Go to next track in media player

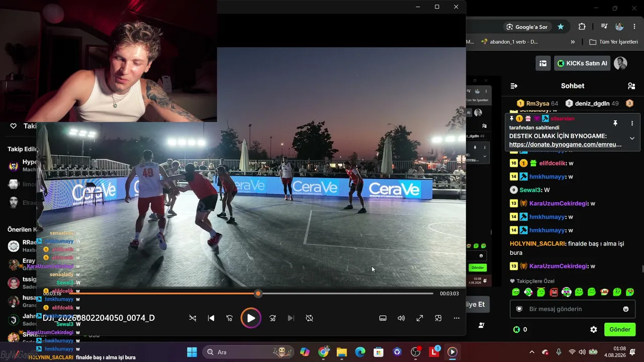coord(291,318)
